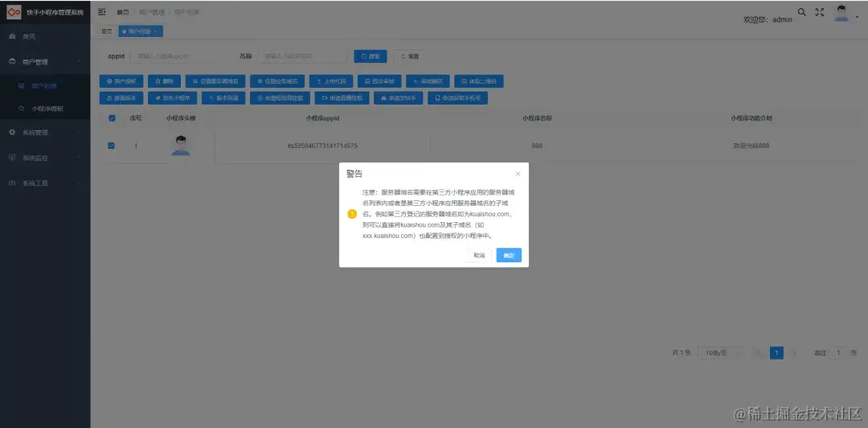
Task: Click 欢迎您: admin text in header
Action: (x=768, y=19)
